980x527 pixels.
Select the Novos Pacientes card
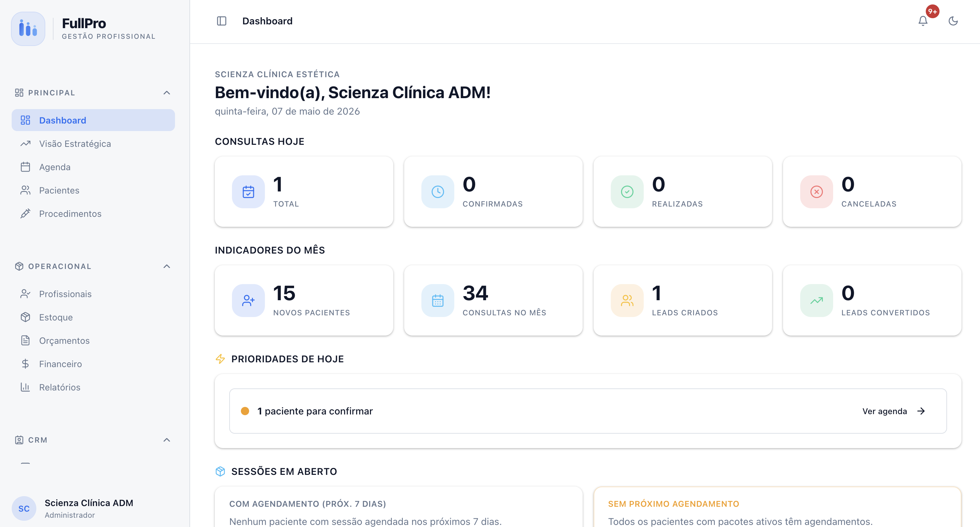click(x=304, y=301)
